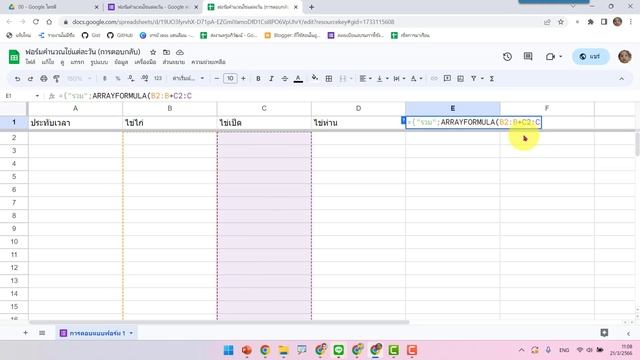Click the Insert chart icon
This screenshot has height=360, width=640.
tap(460, 78)
